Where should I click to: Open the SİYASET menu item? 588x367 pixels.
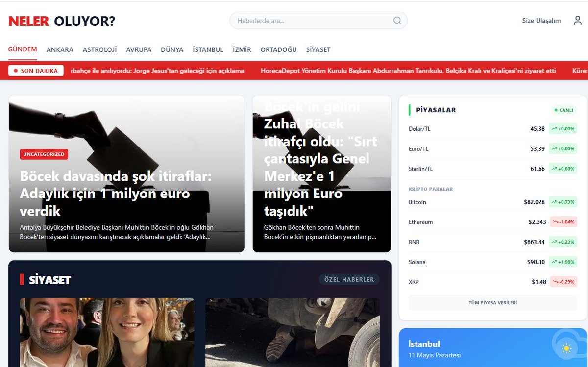[x=318, y=49]
